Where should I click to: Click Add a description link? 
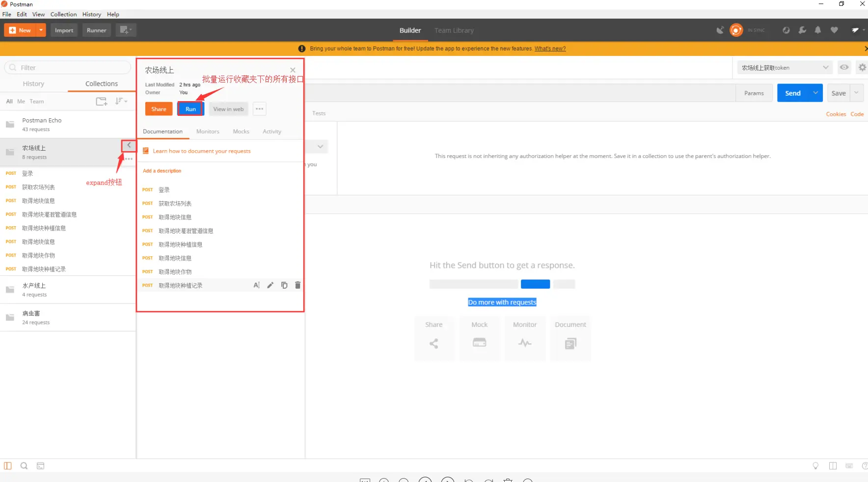tap(162, 171)
